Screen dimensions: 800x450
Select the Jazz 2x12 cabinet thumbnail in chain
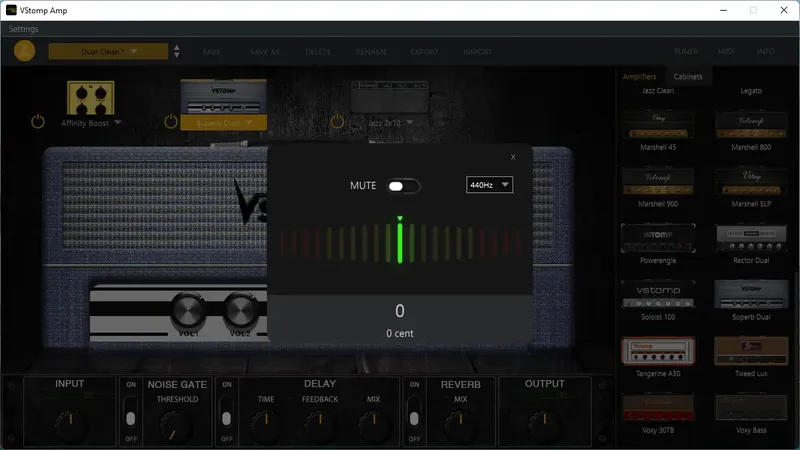tap(390, 97)
